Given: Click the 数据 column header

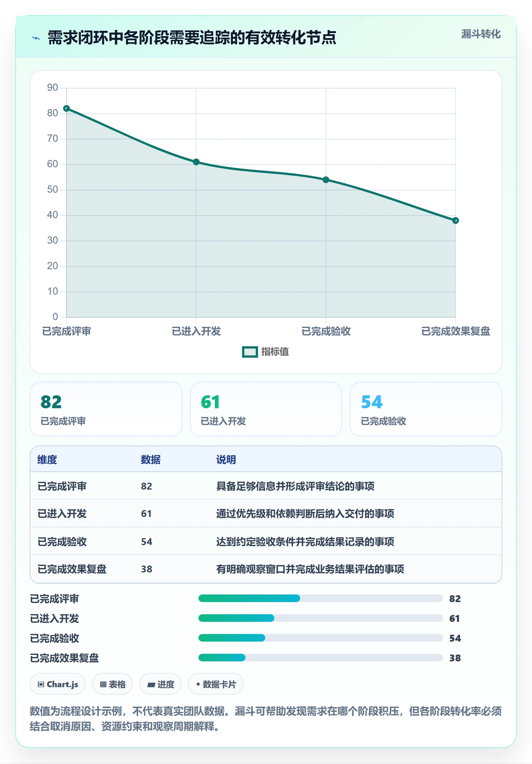Looking at the screenshot, I should tap(151, 460).
